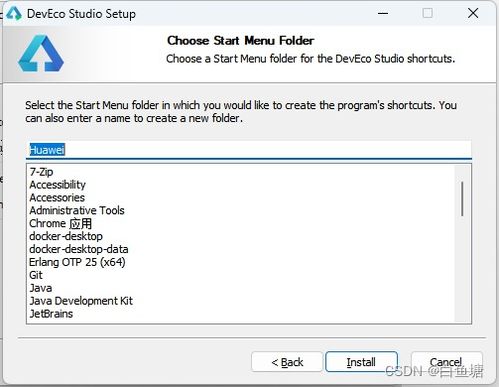Pick the Chrome 应用 folder entry
This screenshot has width=499, height=387.
[x=60, y=223]
